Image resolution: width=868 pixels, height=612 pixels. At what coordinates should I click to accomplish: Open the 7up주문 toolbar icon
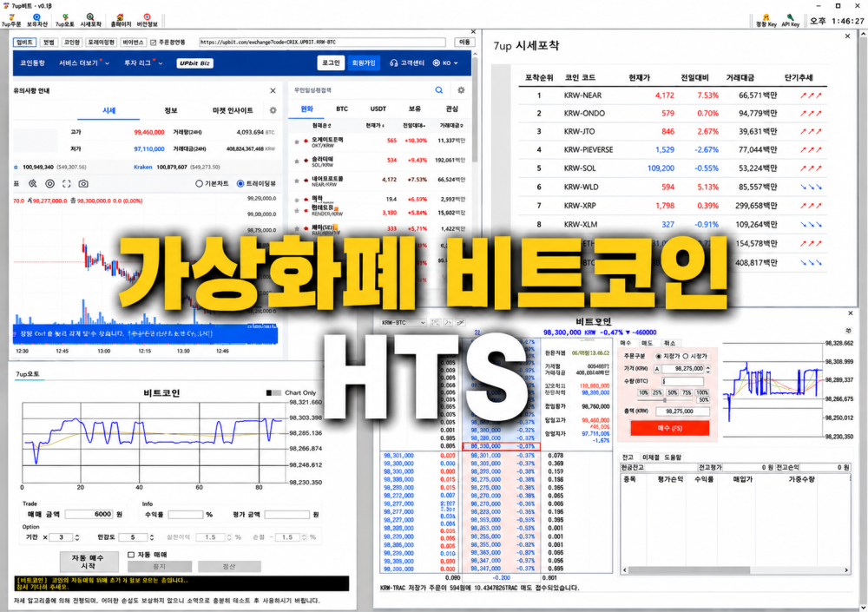(11, 21)
